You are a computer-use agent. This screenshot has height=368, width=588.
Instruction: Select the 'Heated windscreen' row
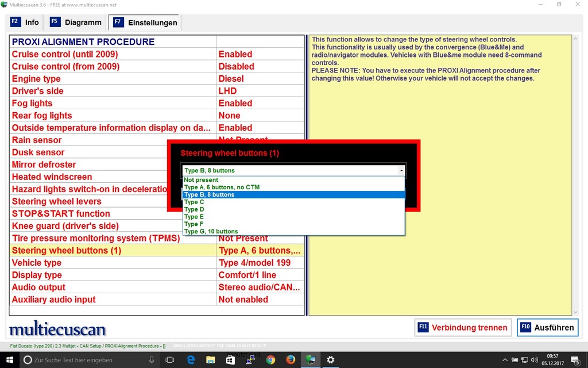[x=88, y=177]
